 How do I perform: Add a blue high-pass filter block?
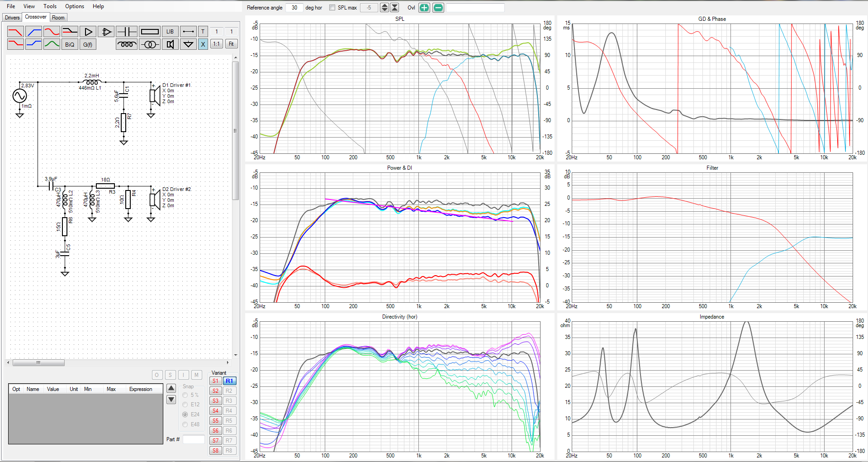click(34, 32)
